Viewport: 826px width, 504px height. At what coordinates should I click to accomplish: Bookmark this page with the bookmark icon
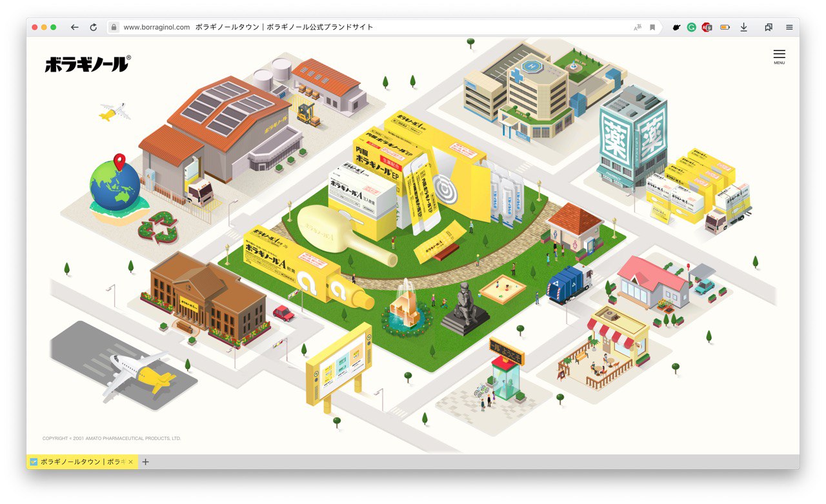tap(652, 27)
